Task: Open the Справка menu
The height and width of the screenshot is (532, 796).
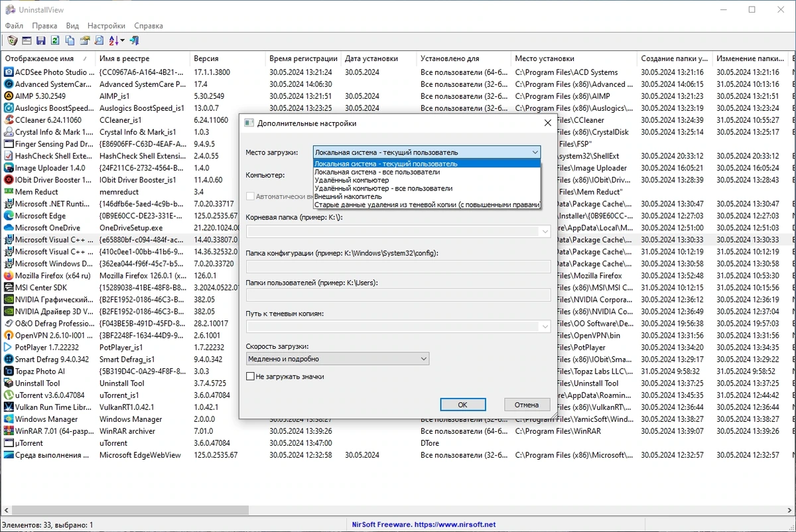Action: coord(149,26)
